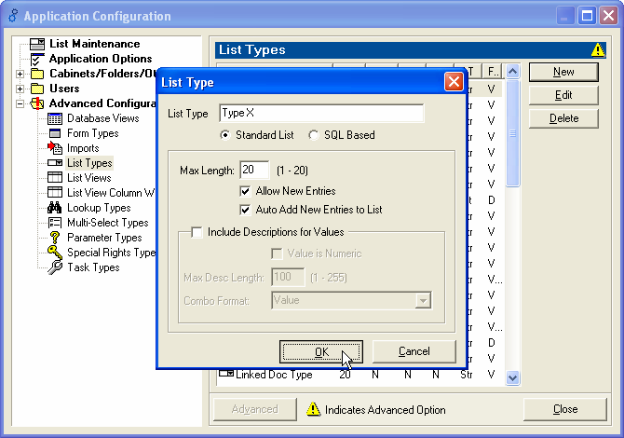Screen dimensions: 624x438
Task: Click the Delete button
Action: [564, 119]
